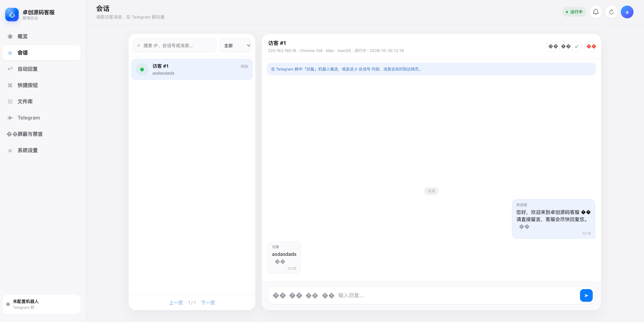Open the Telegram configuration page
This screenshot has height=322, width=644.
tap(42, 118)
